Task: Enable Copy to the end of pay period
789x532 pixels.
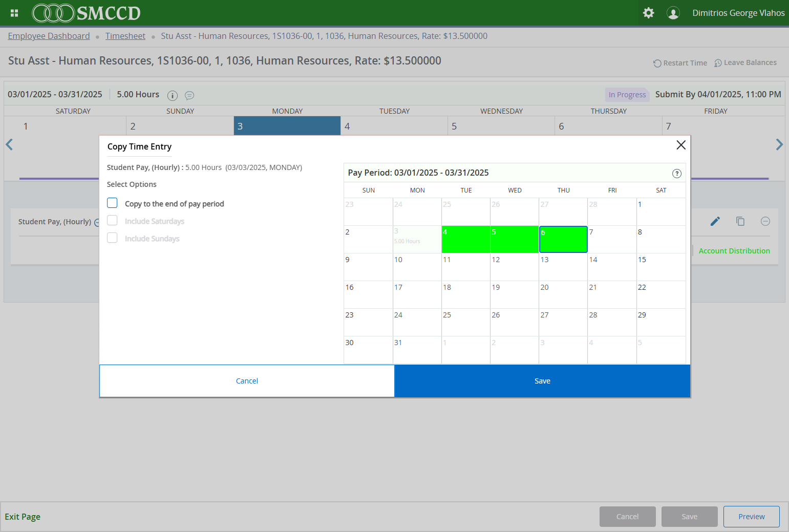Action: [x=112, y=203]
